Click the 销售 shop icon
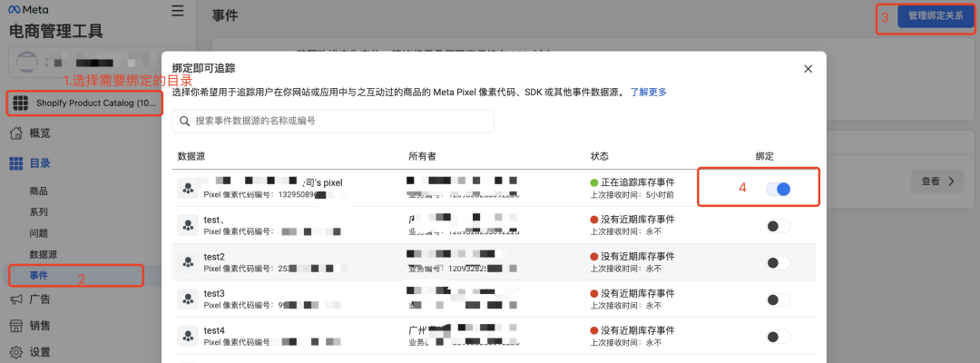This screenshot has width=980, height=363. 17,326
